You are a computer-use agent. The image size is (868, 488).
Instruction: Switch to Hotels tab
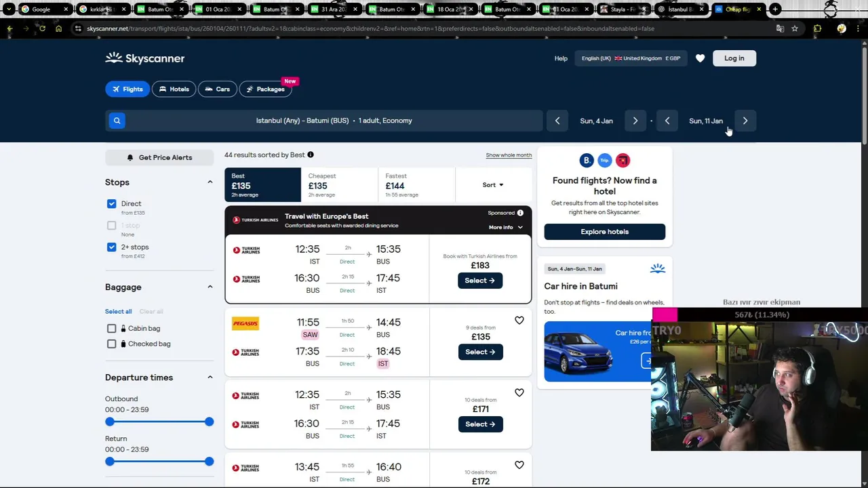point(174,89)
